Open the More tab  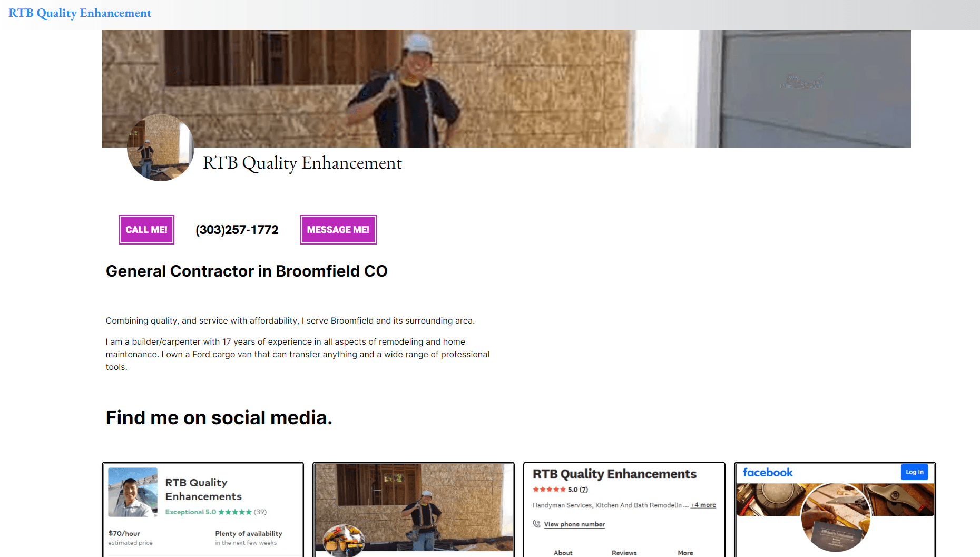point(685,553)
